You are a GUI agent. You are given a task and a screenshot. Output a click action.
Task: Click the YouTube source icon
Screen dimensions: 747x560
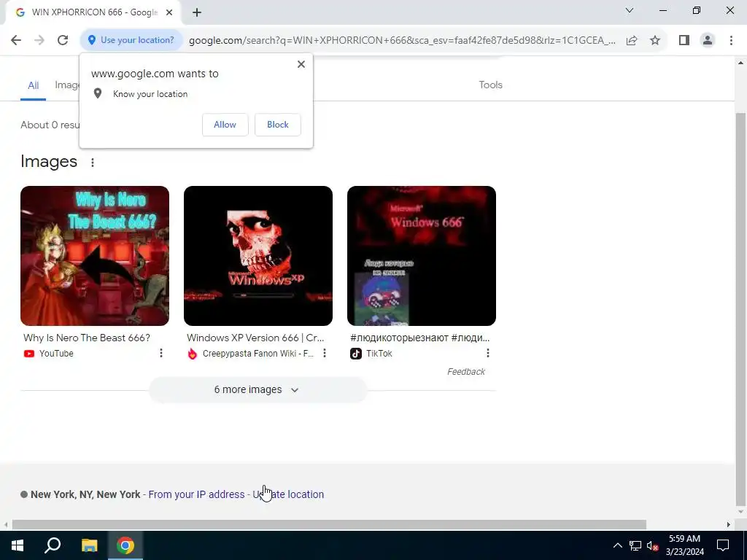coord(29,354)
